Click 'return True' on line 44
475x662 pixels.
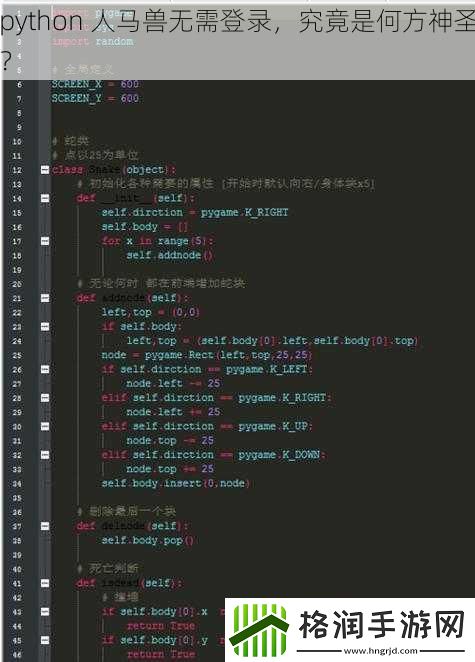161,626
